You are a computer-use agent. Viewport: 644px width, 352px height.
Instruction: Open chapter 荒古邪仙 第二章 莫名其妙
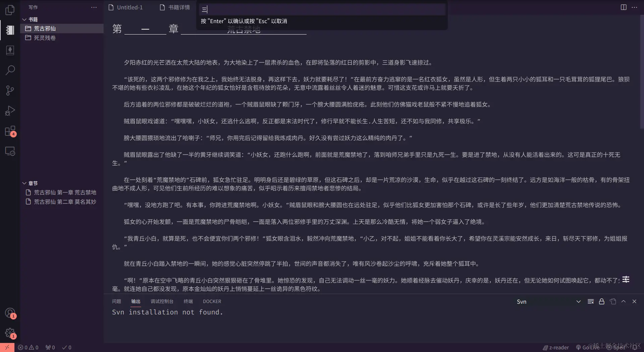click(62, 202)
